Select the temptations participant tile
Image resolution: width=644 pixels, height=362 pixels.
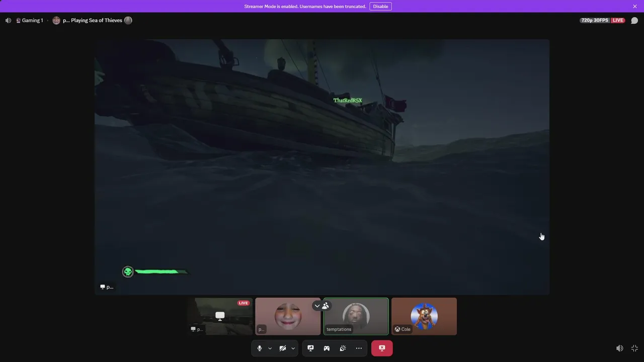pyautogui.click(x=356, y=316)
